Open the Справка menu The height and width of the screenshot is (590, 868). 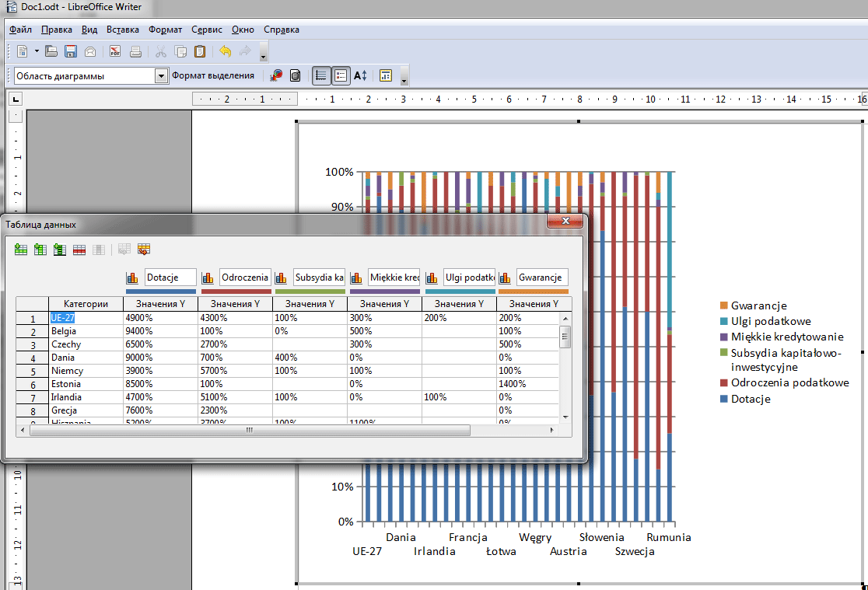point(282,30)
